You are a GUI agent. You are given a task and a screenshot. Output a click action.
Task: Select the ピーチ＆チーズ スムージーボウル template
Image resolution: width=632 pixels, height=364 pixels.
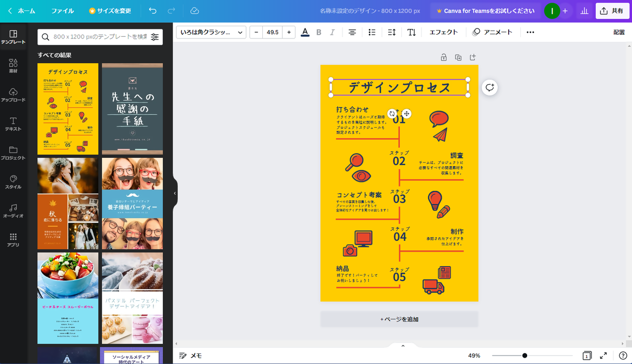coord(68,298)
